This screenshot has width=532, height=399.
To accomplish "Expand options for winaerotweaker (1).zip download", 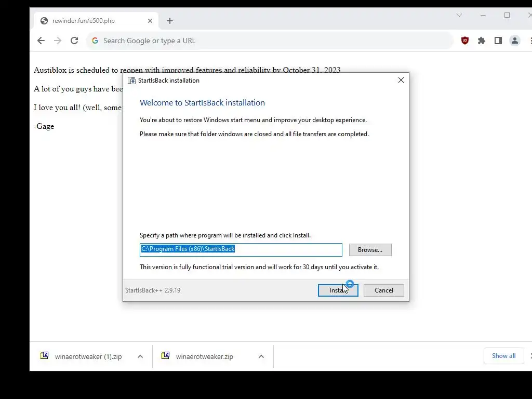I will pyautogui.click(x=140, y=356).
